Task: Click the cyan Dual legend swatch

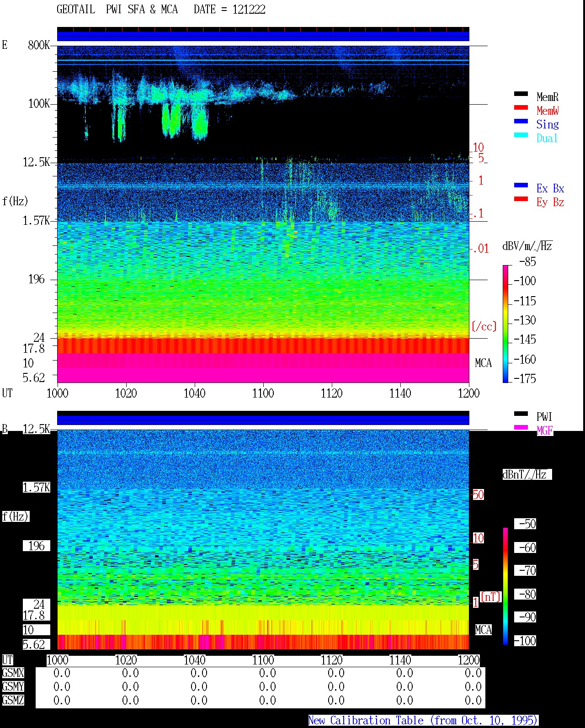Action: click(x=521, y=135)
